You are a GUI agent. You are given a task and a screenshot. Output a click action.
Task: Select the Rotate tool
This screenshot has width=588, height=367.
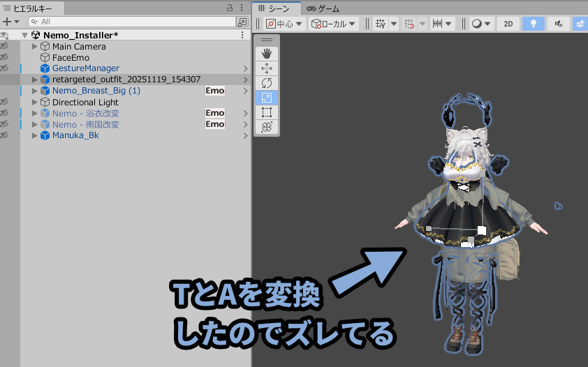click(266, 83)
